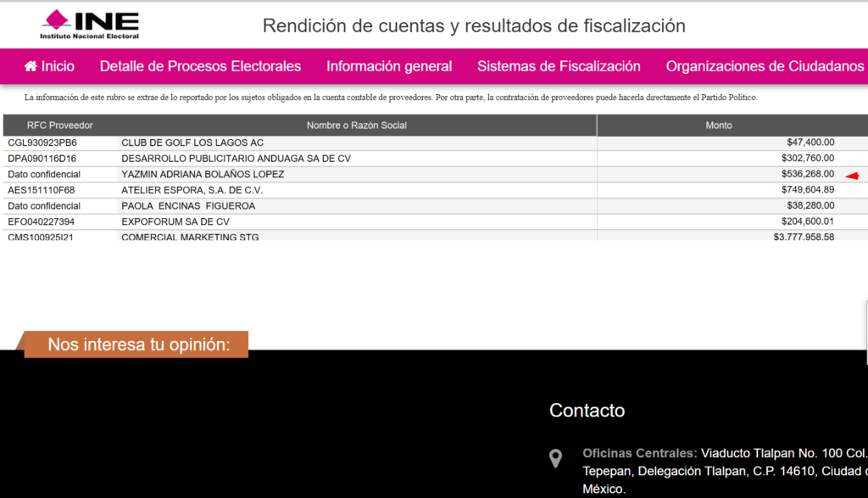This screenshot has height=498, width=868.
Task: Select the amount $749,604.89
Action: click(808, 189)
